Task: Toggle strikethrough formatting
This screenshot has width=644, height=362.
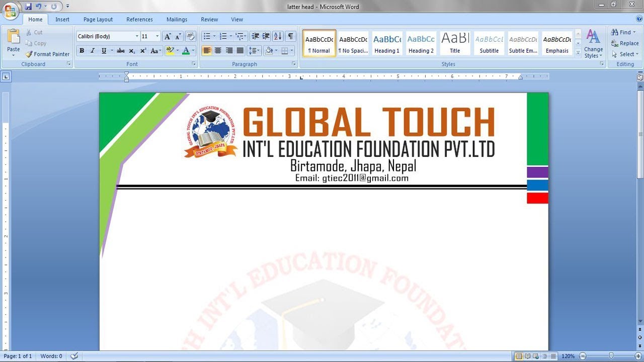Action: pyautogui.click(x=121, y=51)
